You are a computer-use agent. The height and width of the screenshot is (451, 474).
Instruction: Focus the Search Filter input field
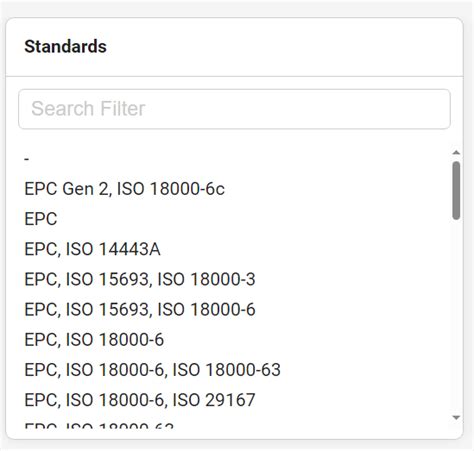point(234,109)
